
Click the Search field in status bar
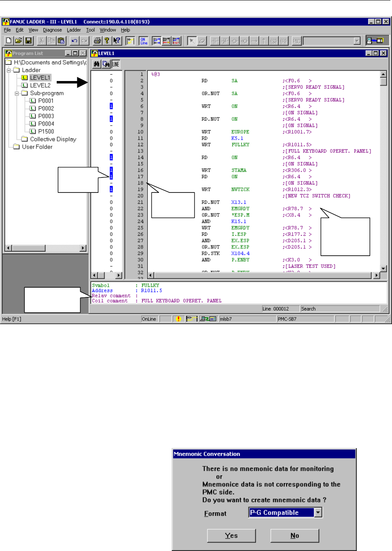pos(340,309)
